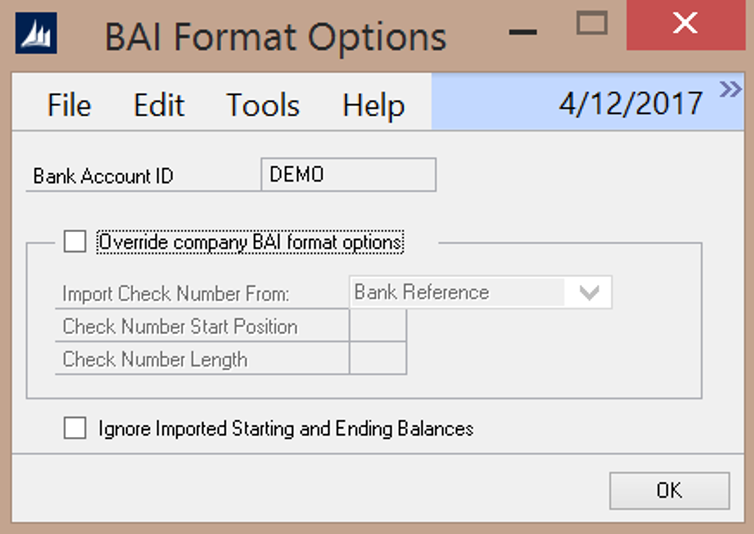Maximize the BAI Format Options window
Screen dimensions: 754x534
tap(592, 24)
